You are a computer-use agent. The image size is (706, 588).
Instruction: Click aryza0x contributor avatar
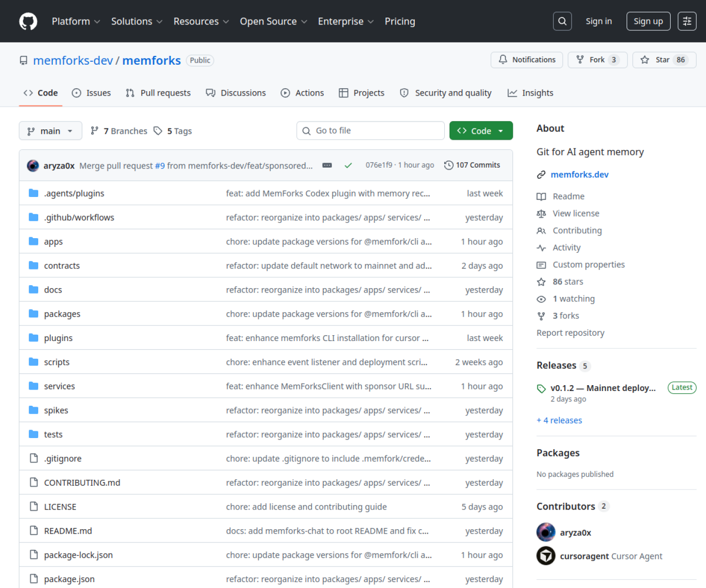coord(546,532)
